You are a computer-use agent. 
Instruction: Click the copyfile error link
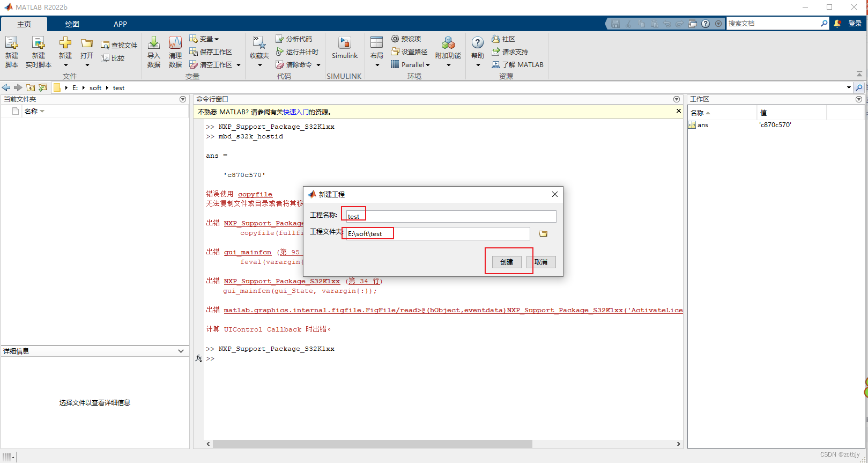tap(255, 194)
